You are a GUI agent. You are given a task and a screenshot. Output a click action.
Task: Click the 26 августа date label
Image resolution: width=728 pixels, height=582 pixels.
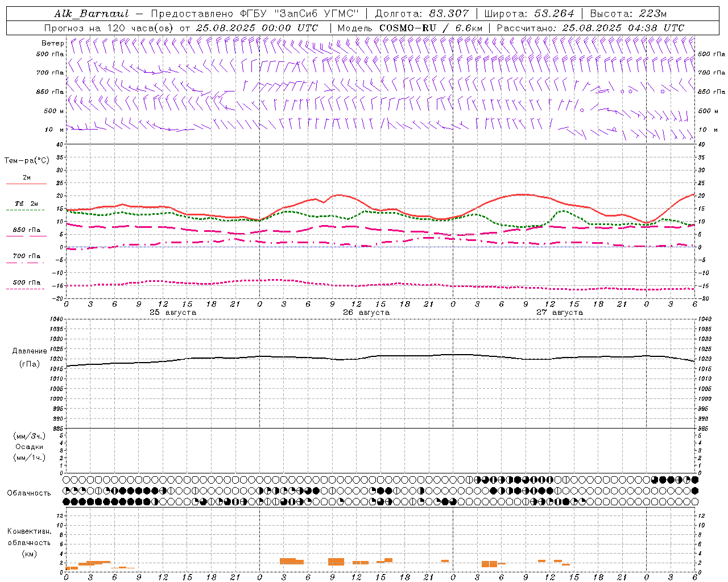tap(366, 313)
